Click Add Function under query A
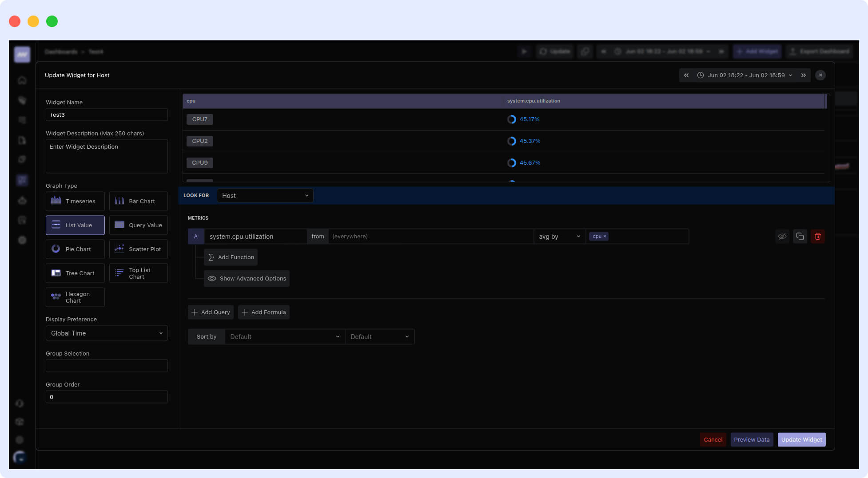 tap(231, 257)
